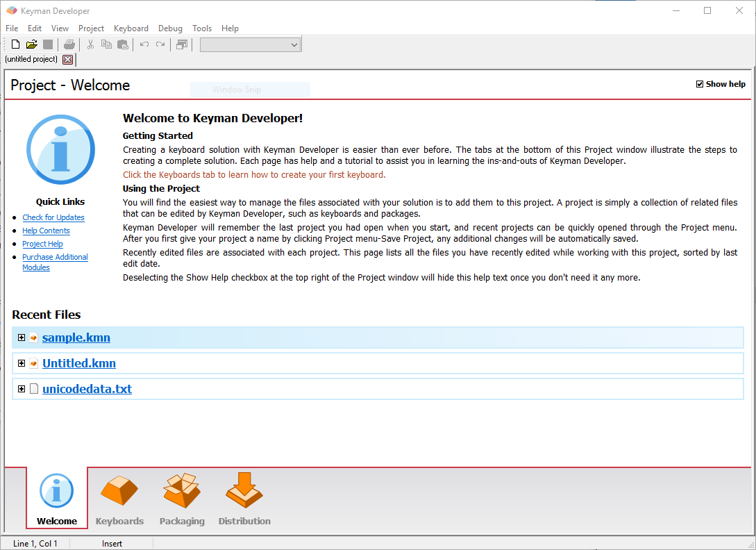Click the Paste clipboard icon
This screenshot has height=550, width=756.
coord(123,44)
